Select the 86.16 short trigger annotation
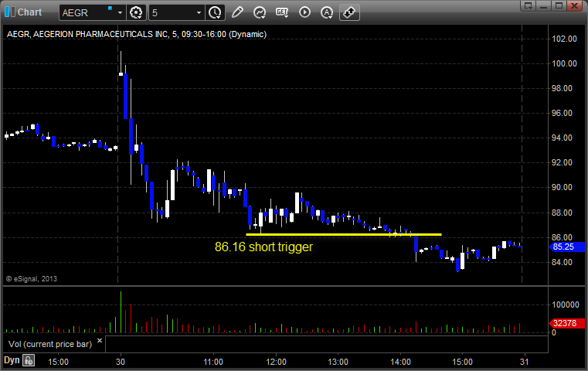Viewport: 588px width, 371px height. (263, 247)
